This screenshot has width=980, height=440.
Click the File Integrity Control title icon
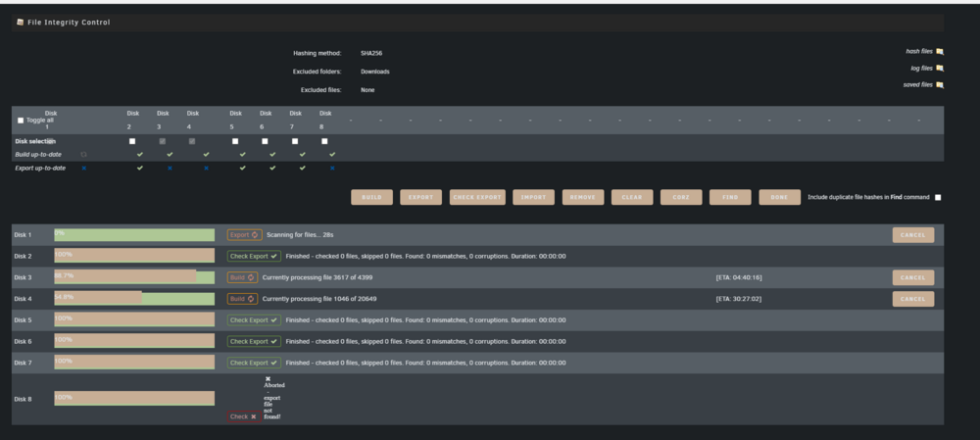coord(20,23)
